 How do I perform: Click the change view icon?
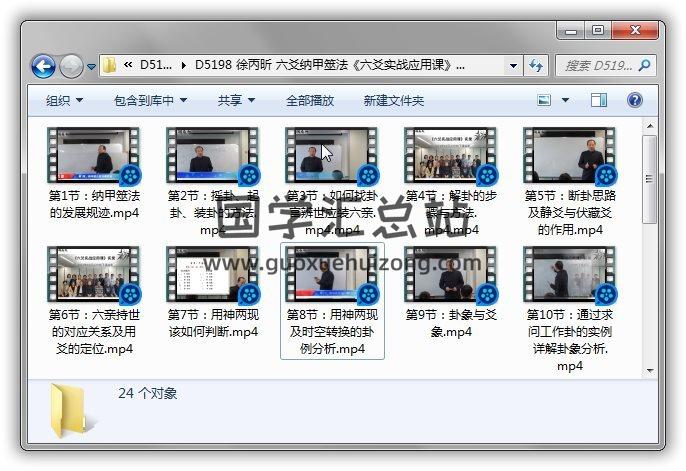(545, 101)
